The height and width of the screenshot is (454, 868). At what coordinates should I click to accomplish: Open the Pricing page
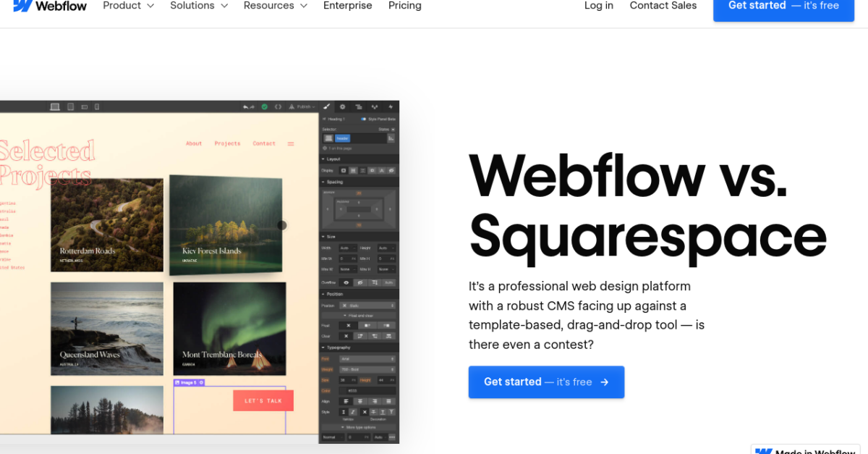[404, 6]
